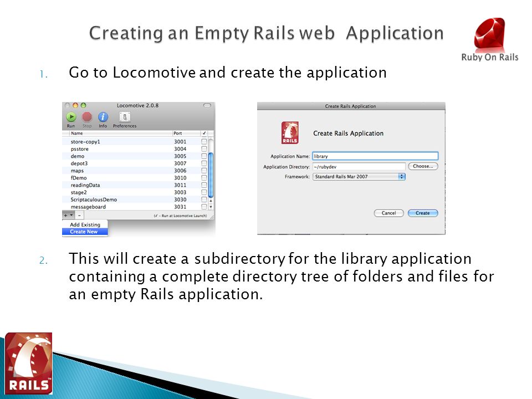Viewport: 532px width, 399px height.
Task: Click the green zoom button of Locomotive window
Action: (84, 105)
